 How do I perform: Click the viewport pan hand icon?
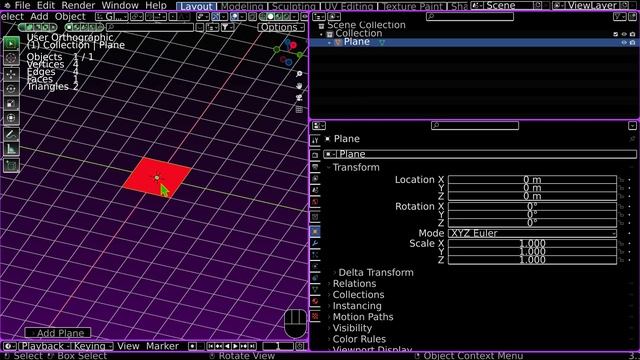(x=299, y=86)
